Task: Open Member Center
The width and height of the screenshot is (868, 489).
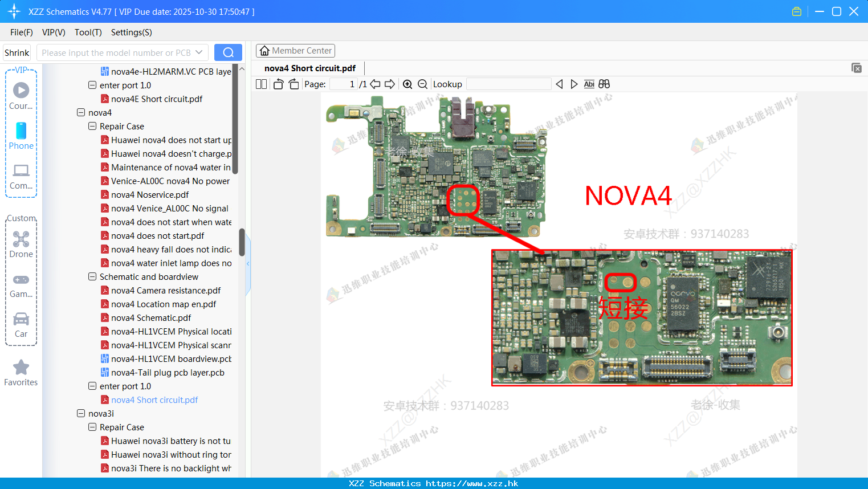Action: pyautogui.click(x=295, y=51)
